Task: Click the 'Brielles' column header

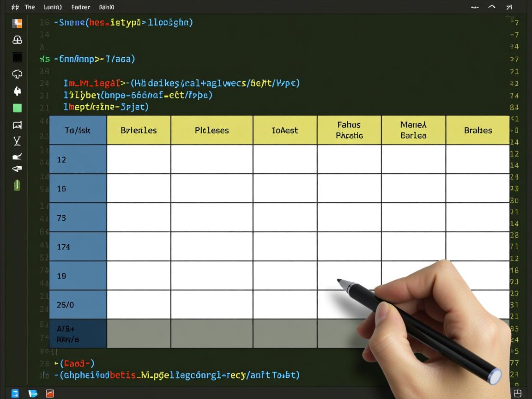Action: tap(139, 130)
